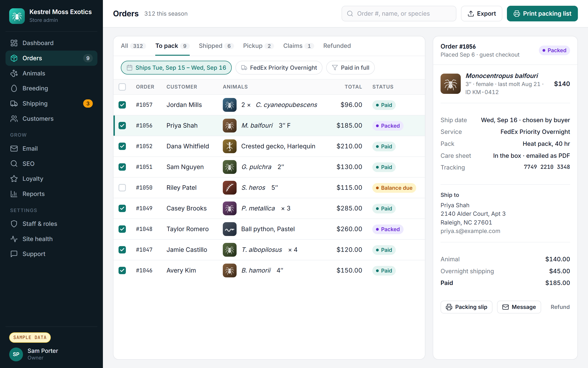The image size is (588, 368).
Task: Open Shipping truck icon in sidebar
Action: tap(14, 103)
